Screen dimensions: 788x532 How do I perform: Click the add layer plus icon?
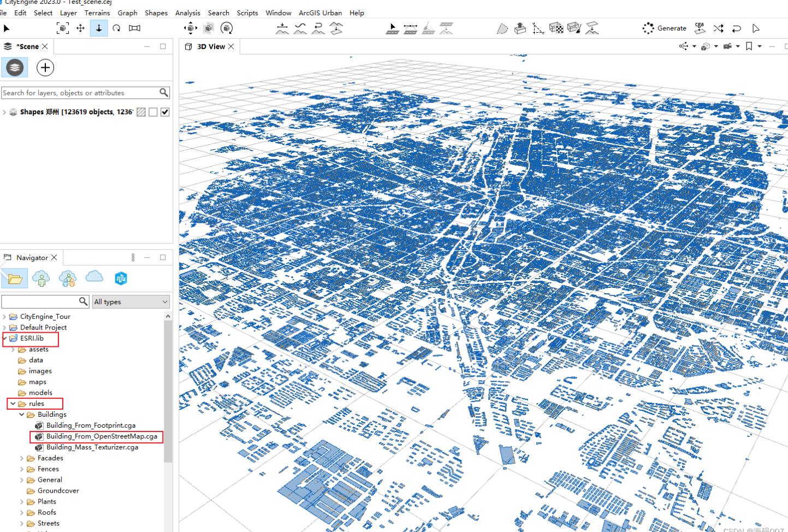point(45,68)
